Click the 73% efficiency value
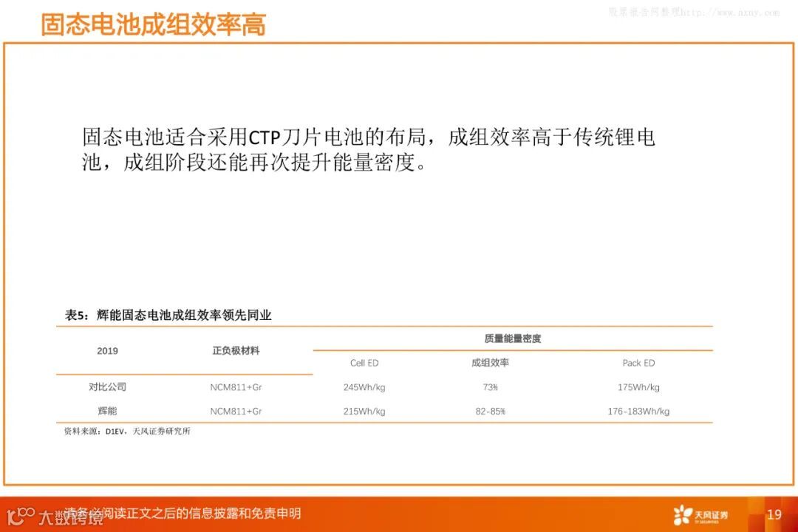The image size is (798, 532). click(490, 387)
